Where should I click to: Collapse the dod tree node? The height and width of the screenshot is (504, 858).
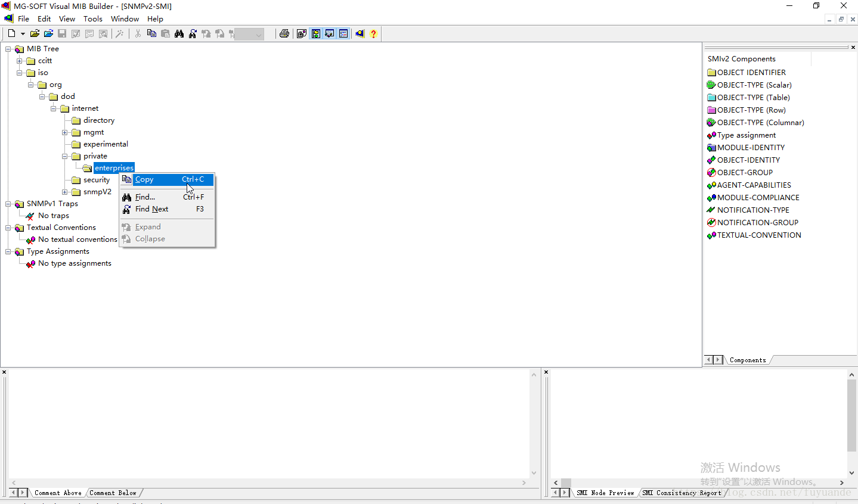[42, 97]
